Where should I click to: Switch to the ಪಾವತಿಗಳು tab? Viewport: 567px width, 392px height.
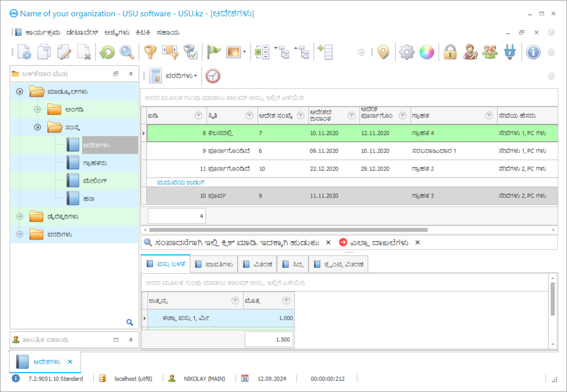tap(214, 264)
